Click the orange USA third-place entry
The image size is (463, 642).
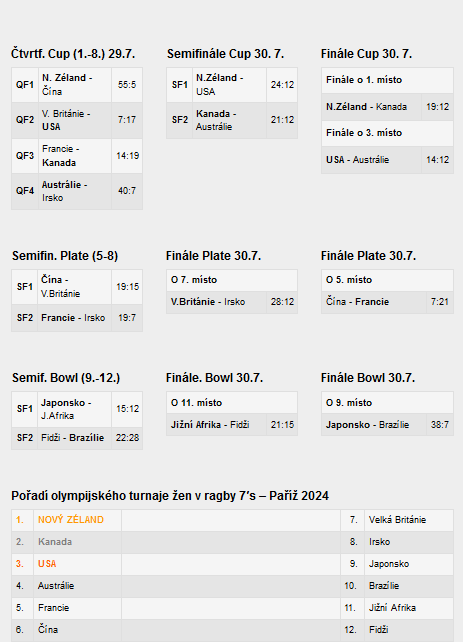coord(47,564)
